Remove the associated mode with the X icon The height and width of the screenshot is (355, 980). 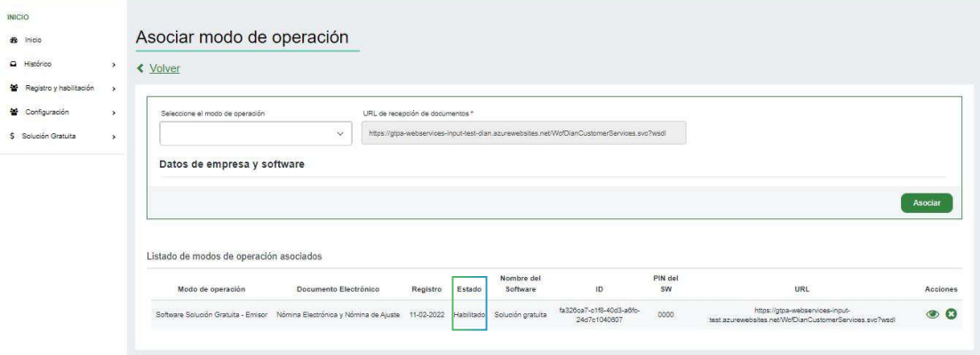950,314
